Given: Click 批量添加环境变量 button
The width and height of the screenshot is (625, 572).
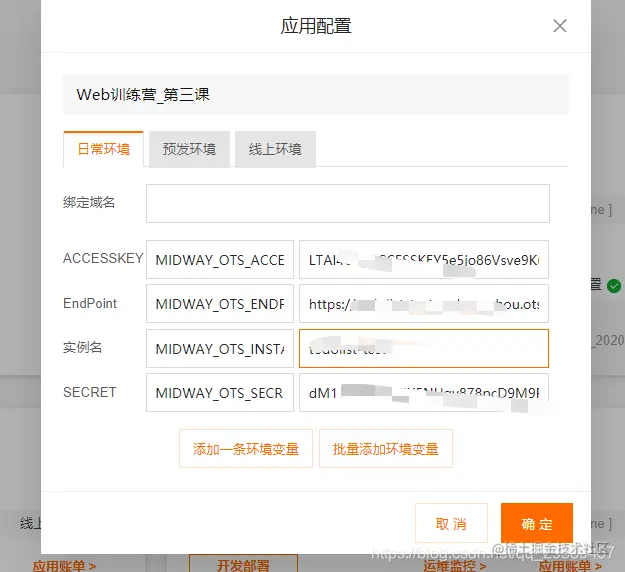Looking at the screenshot, I should [x=386, y=448].
